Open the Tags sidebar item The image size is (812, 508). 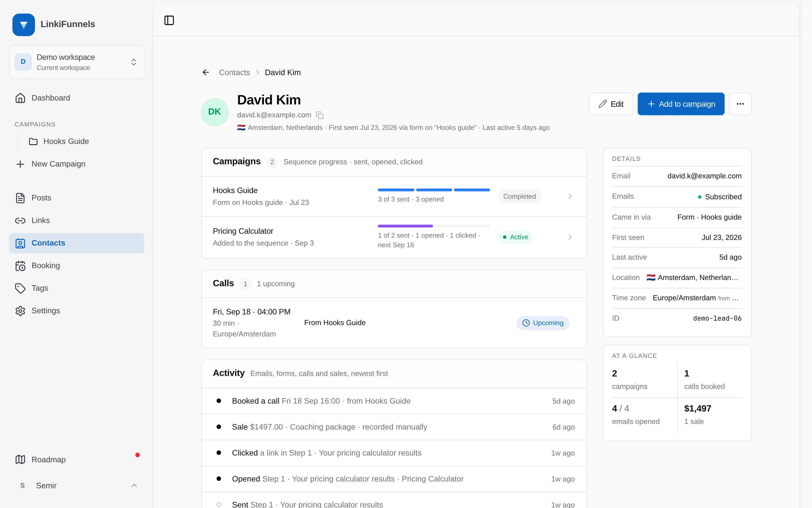[76, 288]
